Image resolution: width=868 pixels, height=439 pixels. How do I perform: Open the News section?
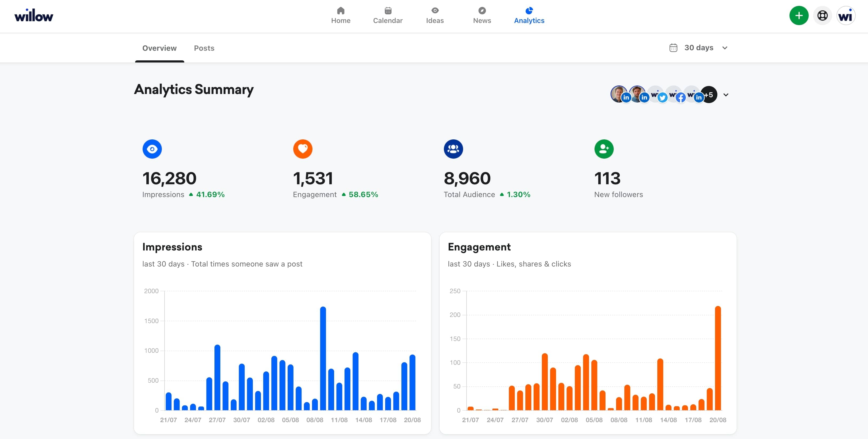pyautogui.click(x=482, y=15)
